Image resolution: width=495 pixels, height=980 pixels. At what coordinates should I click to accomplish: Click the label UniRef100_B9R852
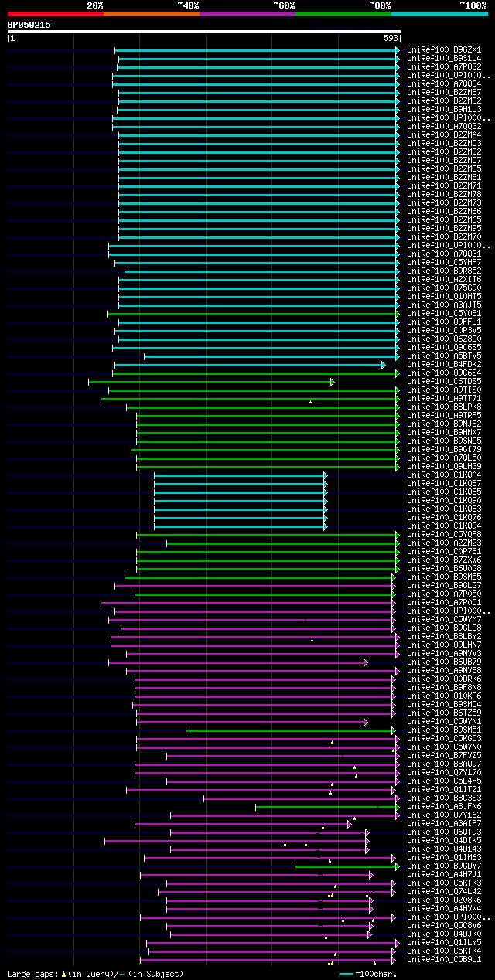tap(445, 271)
